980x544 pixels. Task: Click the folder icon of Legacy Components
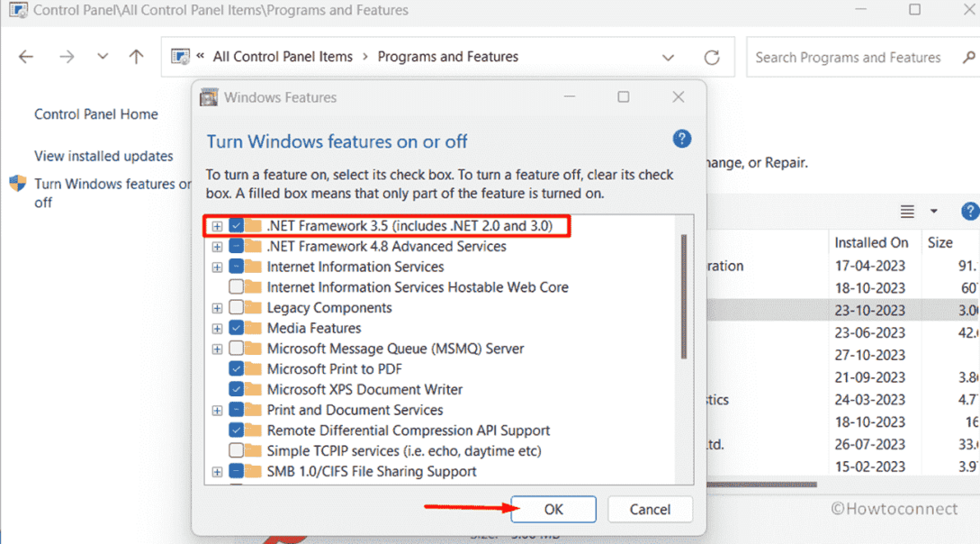(253, 307)
